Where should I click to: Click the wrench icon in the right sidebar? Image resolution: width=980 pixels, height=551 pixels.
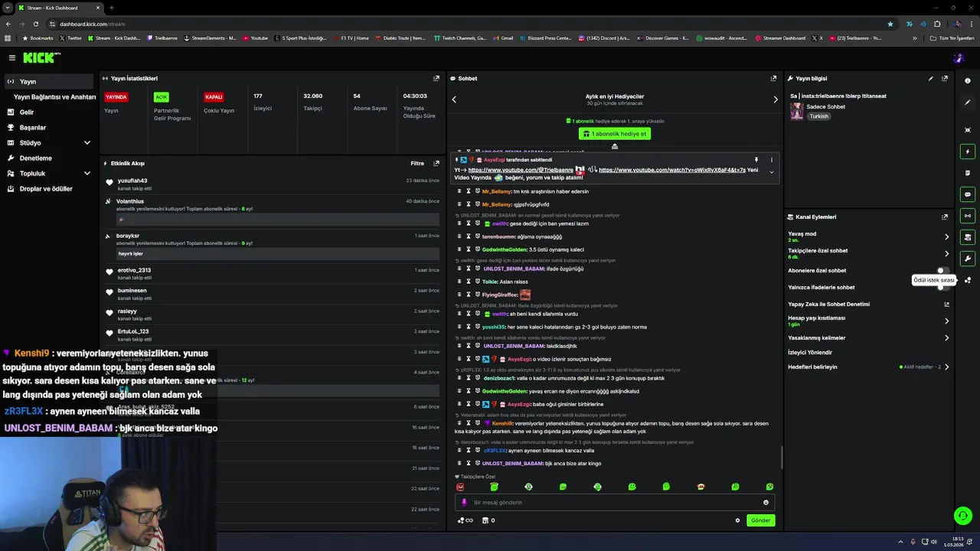(x=968, y=259)
